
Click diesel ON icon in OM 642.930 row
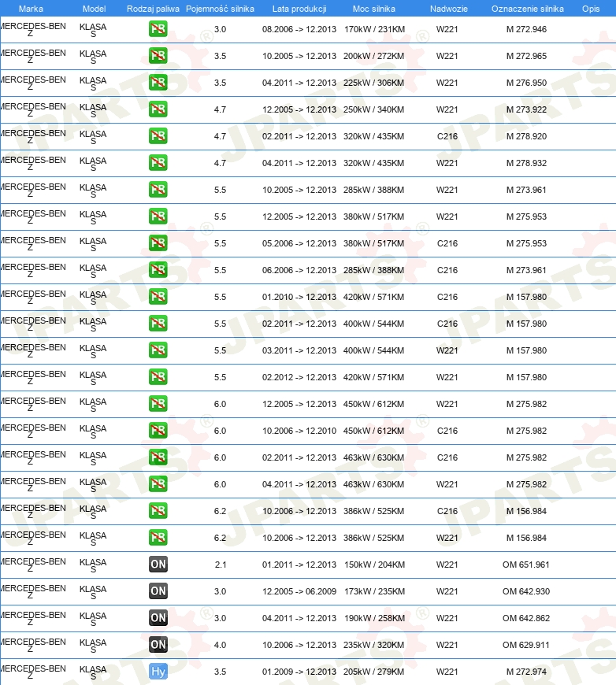click(x=158, y=591)
